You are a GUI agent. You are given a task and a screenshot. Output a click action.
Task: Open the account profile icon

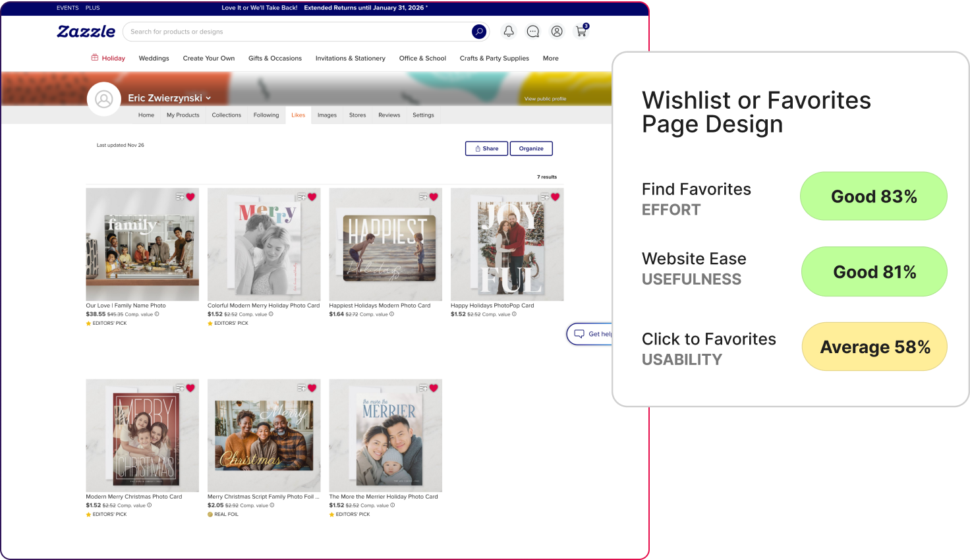[x=557, y=32]
